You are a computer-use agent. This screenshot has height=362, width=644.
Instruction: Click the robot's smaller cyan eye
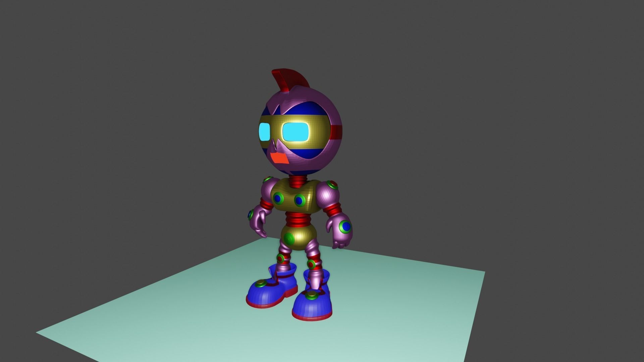[x=264, y=132]
